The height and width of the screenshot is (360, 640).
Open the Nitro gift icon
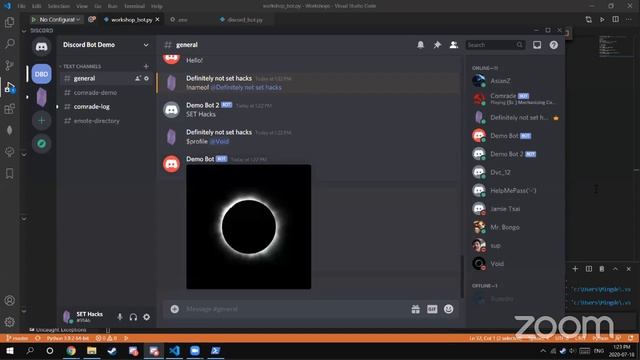pos(416,309)
